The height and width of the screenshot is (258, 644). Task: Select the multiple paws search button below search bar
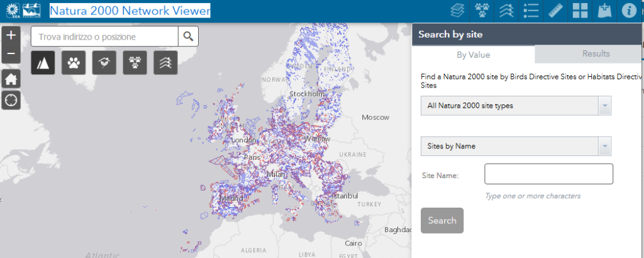coord(135,62)
